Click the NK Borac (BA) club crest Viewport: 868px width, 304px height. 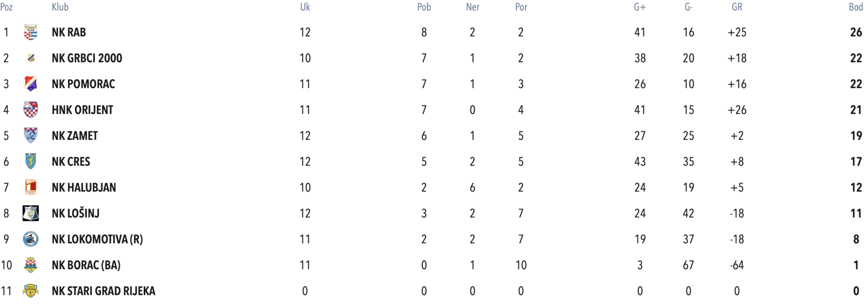coord(31,265)
